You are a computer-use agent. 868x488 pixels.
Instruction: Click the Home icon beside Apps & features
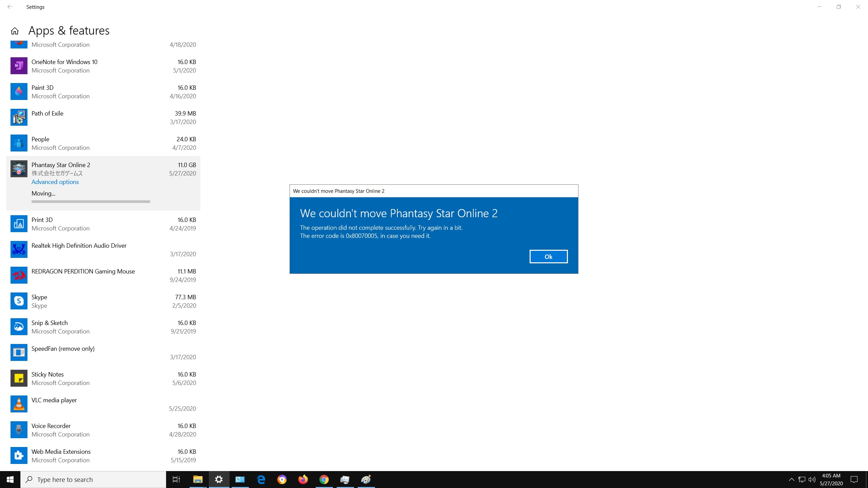[15, 31]
